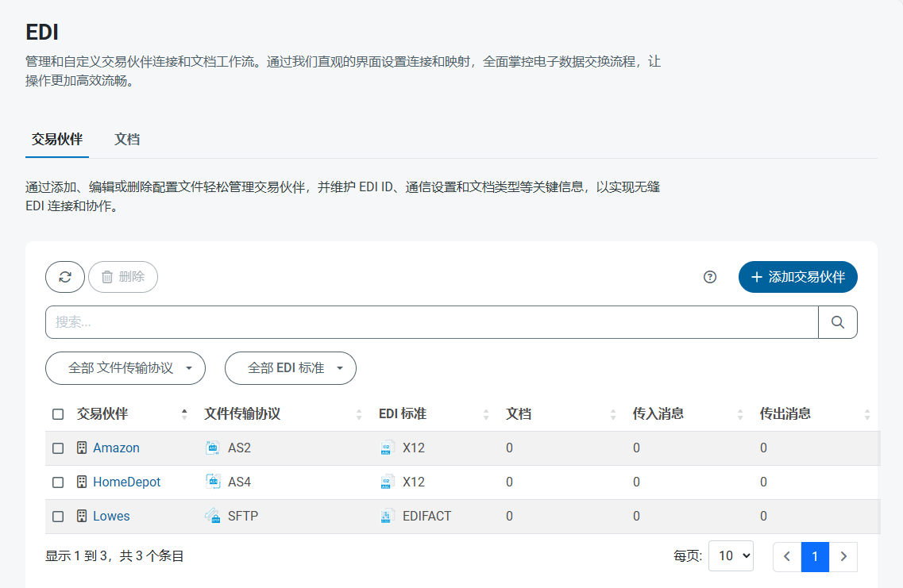Click the building icon beside Amazon
The image size is (903, 588).
point(82,448)
